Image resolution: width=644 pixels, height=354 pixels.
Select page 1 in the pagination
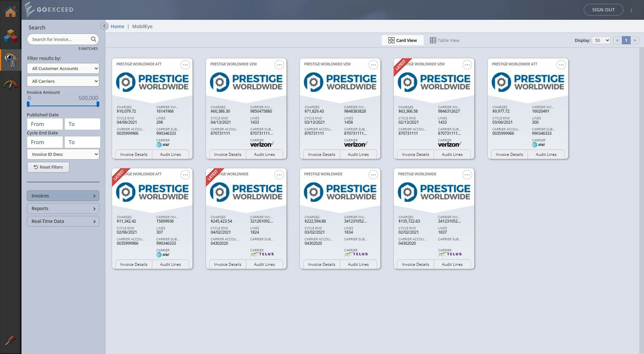point(626,40)
